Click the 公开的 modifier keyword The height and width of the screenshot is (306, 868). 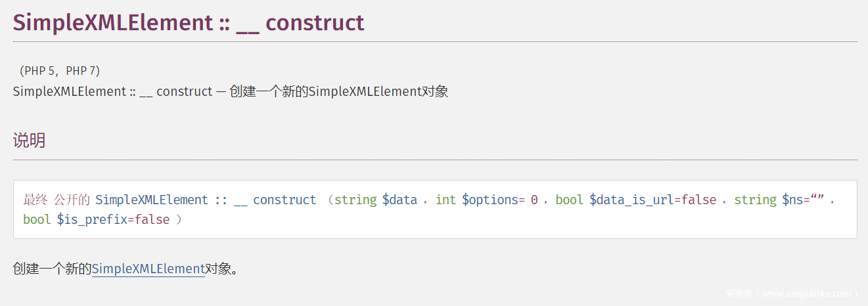(72, 200)
